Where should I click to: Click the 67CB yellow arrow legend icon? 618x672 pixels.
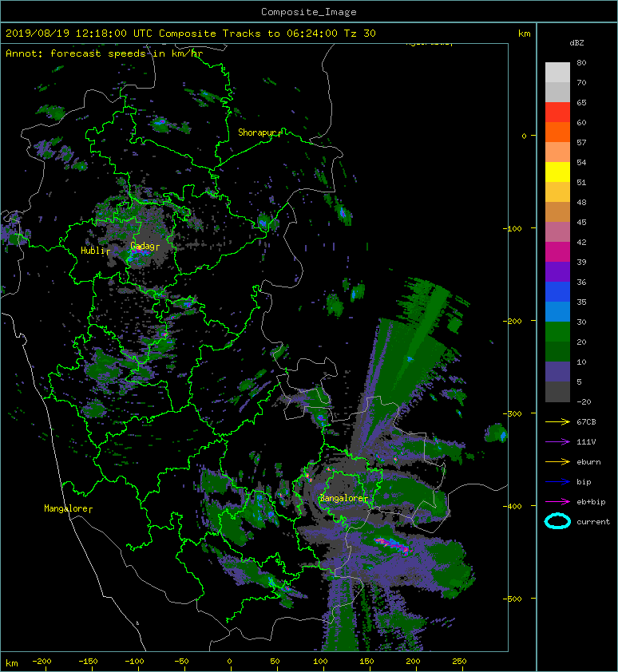point(557,421)
